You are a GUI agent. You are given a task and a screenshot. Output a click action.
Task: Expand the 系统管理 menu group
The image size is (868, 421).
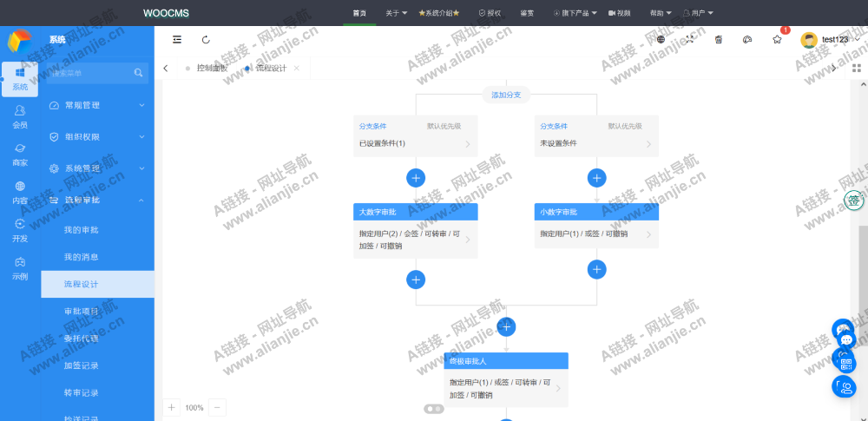97,168
